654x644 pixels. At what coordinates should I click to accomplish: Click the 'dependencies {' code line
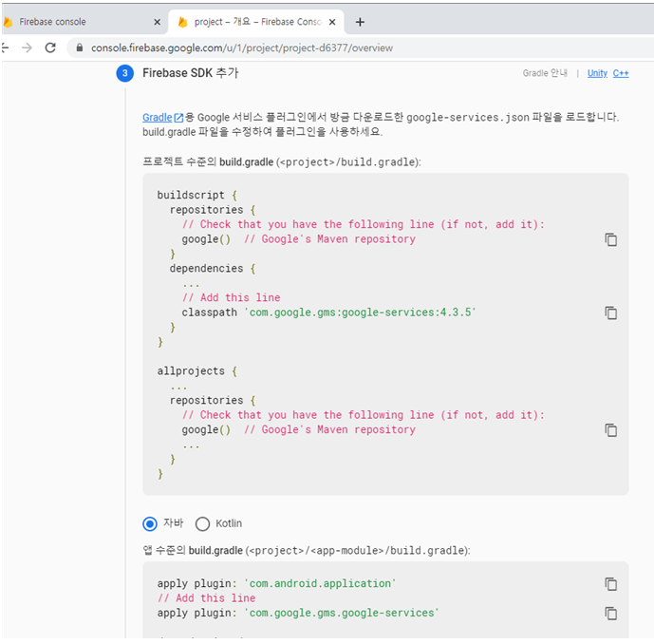(x=213, y=269)
